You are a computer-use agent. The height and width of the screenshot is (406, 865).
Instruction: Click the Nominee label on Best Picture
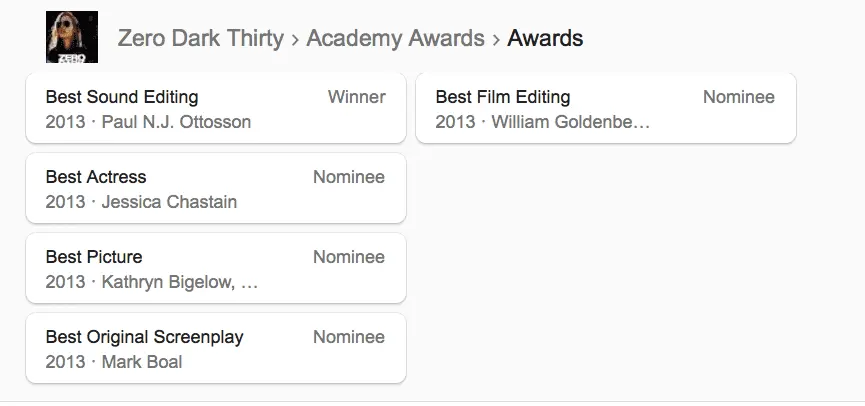coord(349,257)
